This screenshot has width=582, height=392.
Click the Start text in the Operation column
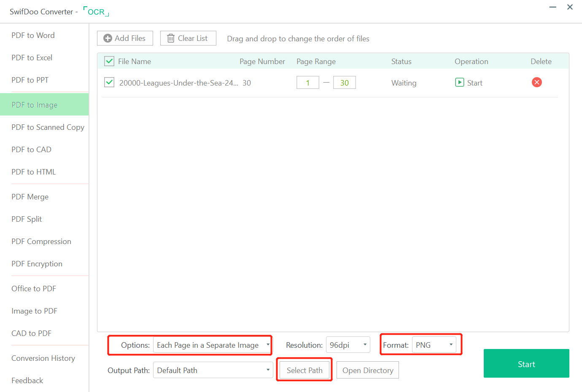pyautogui.click(x=475, y=83)
